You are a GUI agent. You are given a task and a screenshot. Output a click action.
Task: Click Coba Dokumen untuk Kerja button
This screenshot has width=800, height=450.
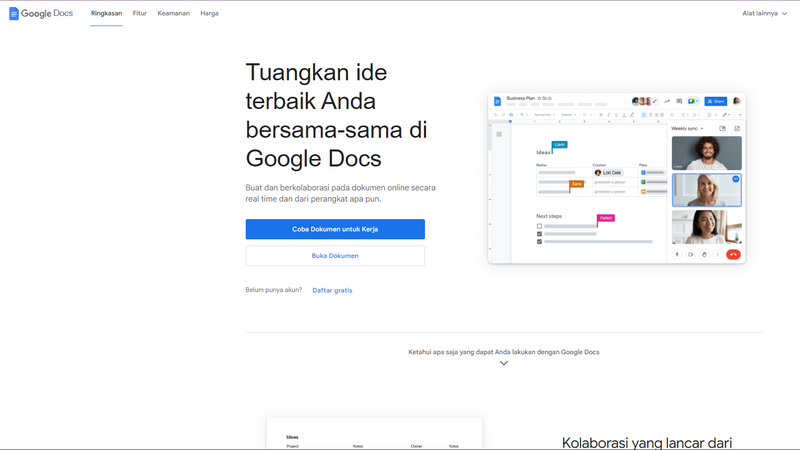[335, 229]
